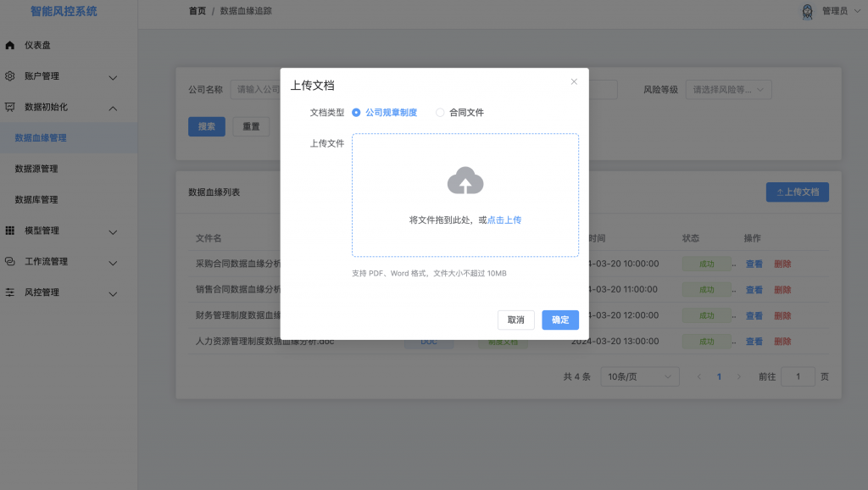Click the 前往 page number input field
Screen dimensions: 868x490
click(798, 376)
